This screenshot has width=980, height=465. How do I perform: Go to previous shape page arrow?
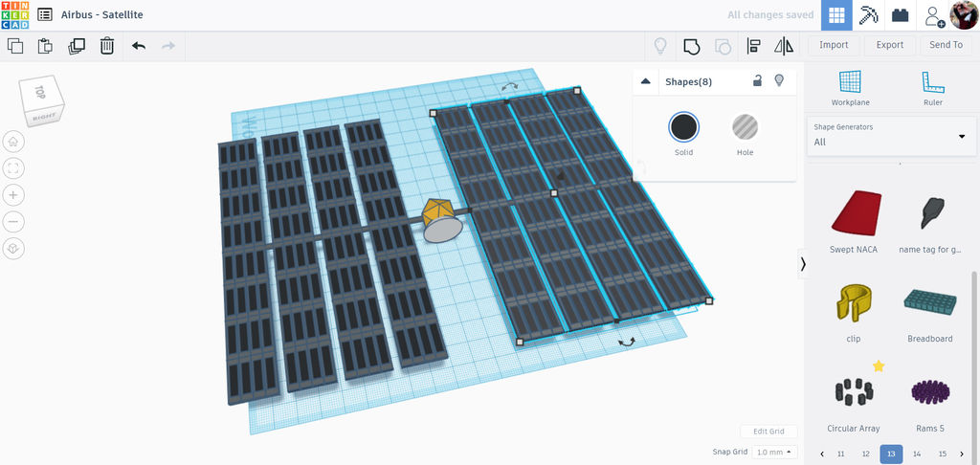(822, 454)
